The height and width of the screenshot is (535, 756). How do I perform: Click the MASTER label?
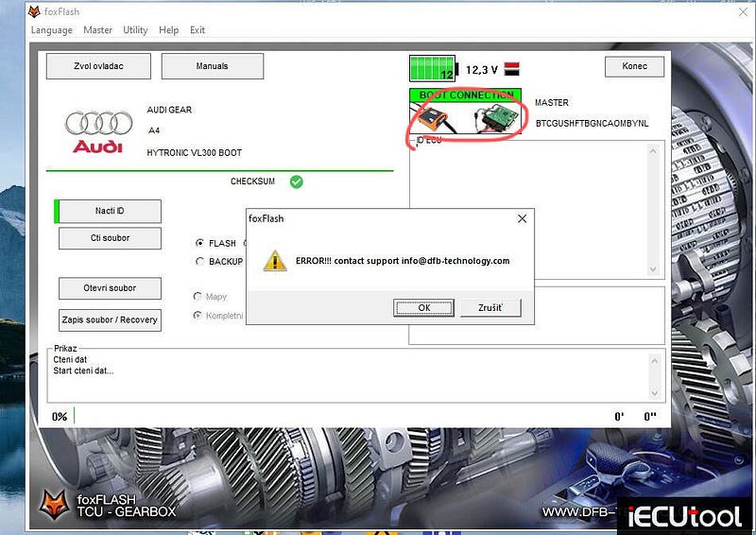(x=552, y=103)
